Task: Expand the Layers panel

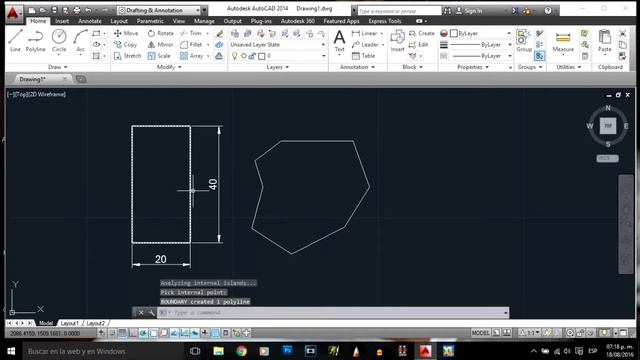Action: click(278, 67)
